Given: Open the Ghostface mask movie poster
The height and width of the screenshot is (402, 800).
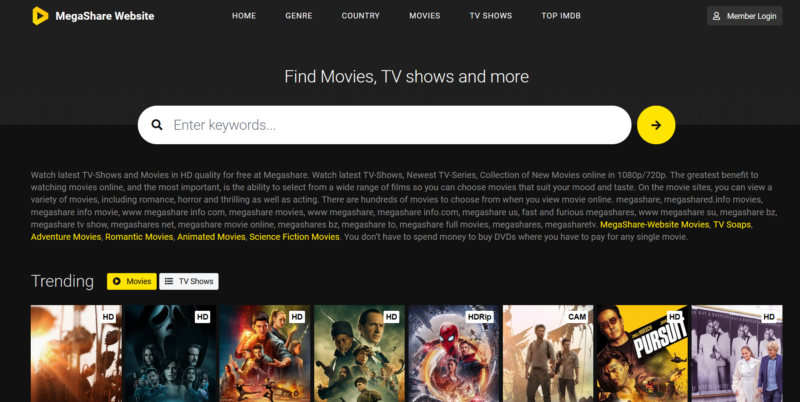Looking at the screenshot, I should coord(170,354).
